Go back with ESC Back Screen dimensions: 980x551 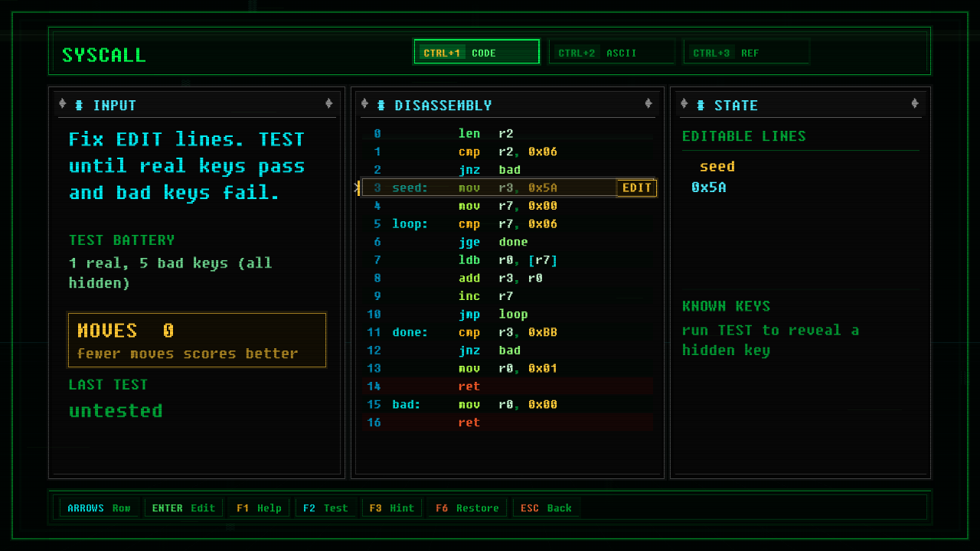[546, 507]
